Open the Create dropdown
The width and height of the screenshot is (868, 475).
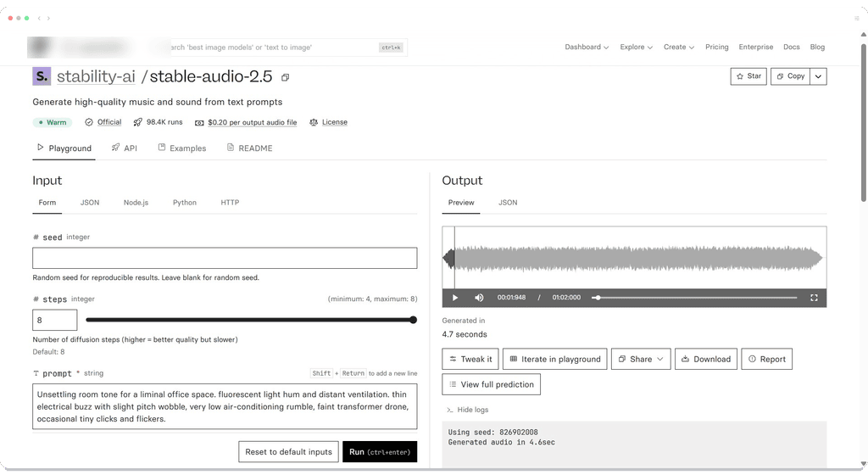click(x=679, y=47)
